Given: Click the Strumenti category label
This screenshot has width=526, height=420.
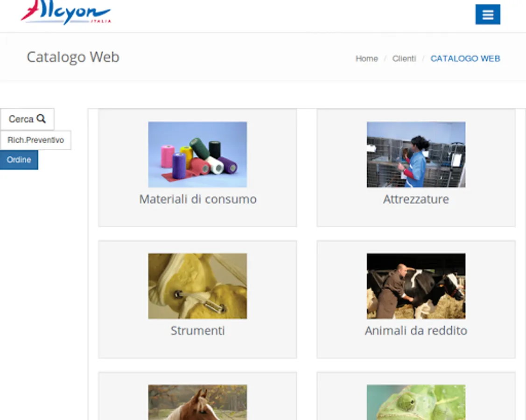Looking at the screenshot, I should (197, 331).
